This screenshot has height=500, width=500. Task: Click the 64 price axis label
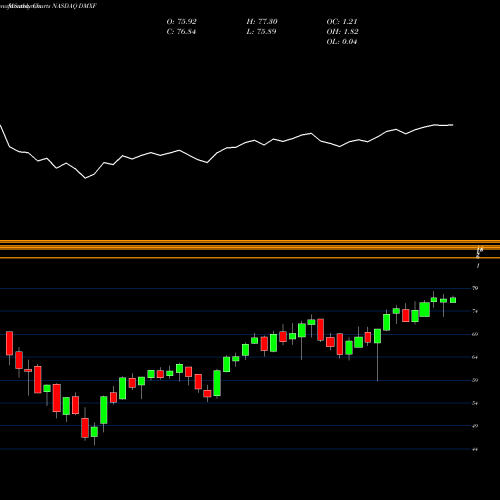(475, 357)
